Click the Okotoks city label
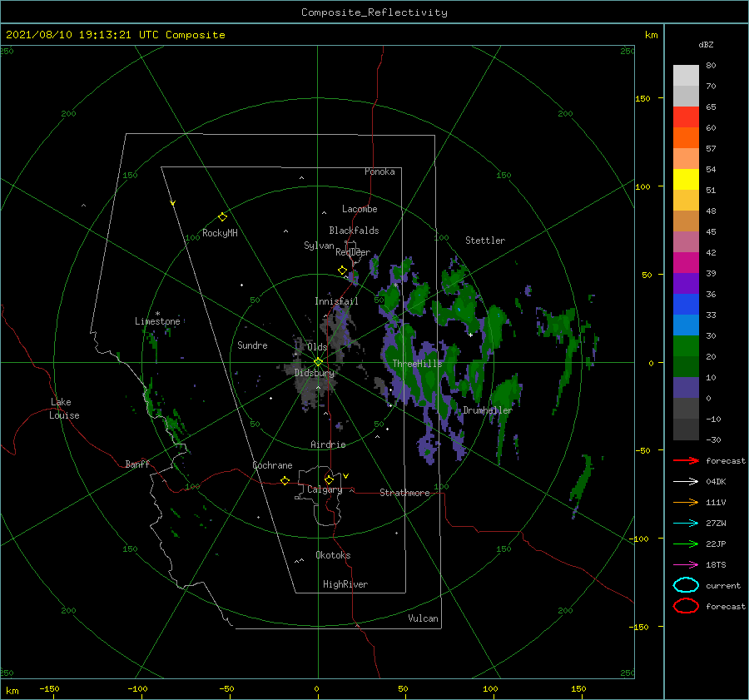The image size is (749, 700). point(333,555)
